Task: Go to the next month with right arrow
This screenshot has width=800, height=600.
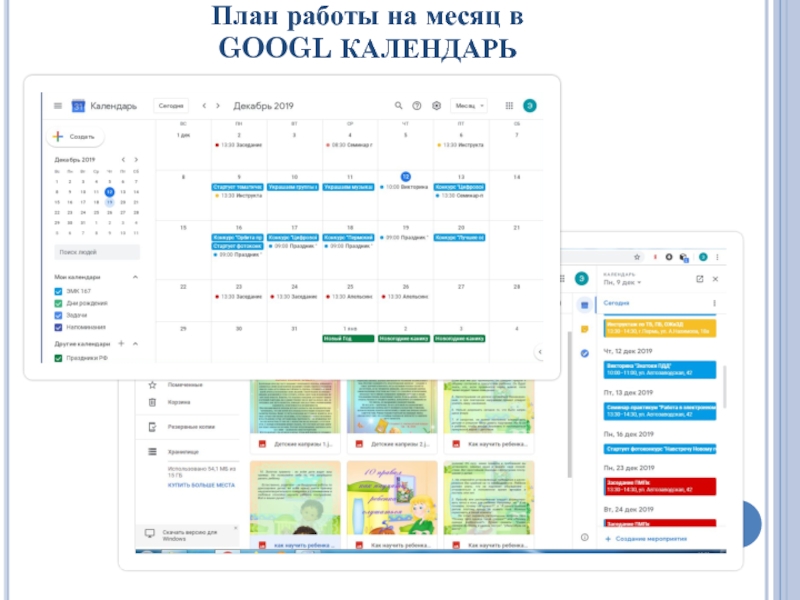Action: [x=218, y=105]
